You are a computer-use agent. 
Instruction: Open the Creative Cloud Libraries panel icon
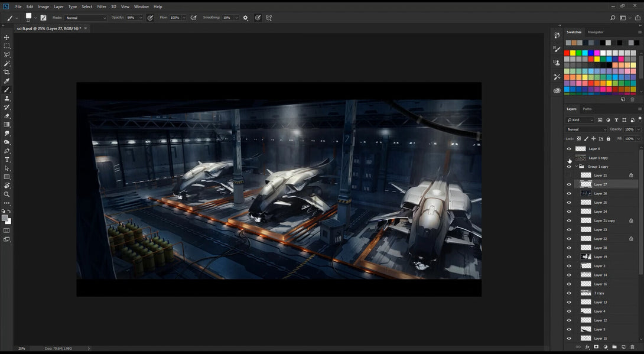click(557, 90)
